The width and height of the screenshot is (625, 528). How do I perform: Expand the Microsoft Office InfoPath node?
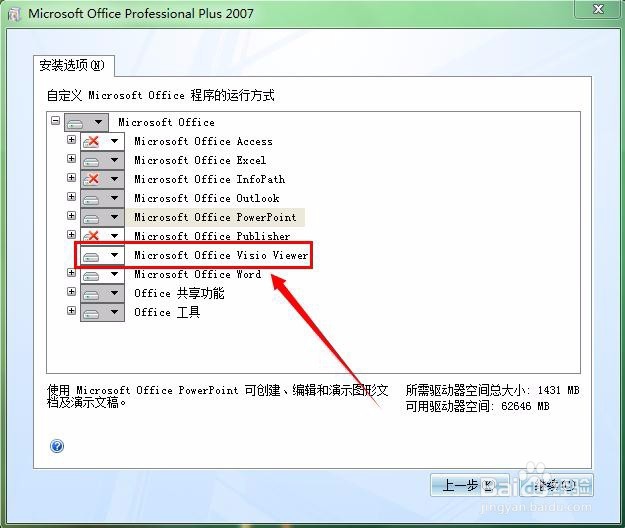tap(71, 177)
